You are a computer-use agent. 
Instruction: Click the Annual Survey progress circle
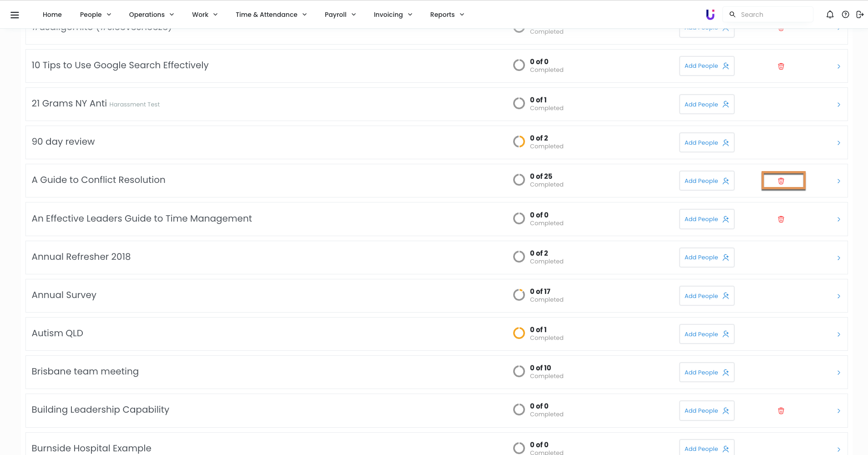pos(519,295)
